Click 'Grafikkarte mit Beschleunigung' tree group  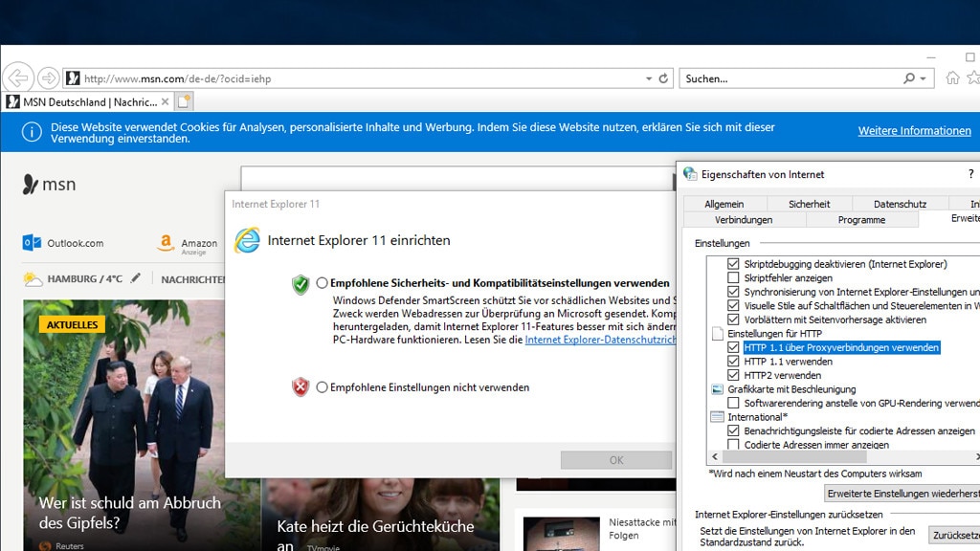[x=791, y=389]
